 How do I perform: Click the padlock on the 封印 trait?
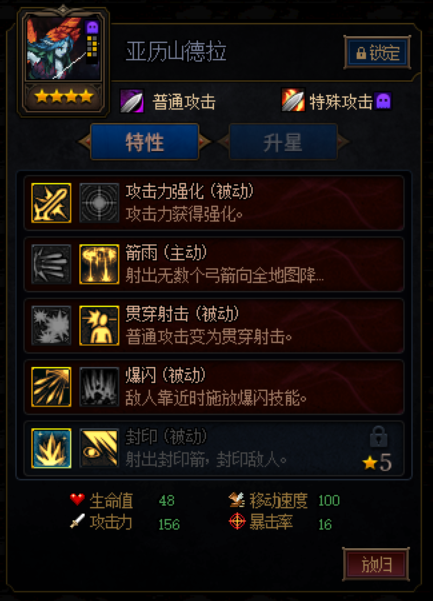pyautogui.click(x=379, y=436)
